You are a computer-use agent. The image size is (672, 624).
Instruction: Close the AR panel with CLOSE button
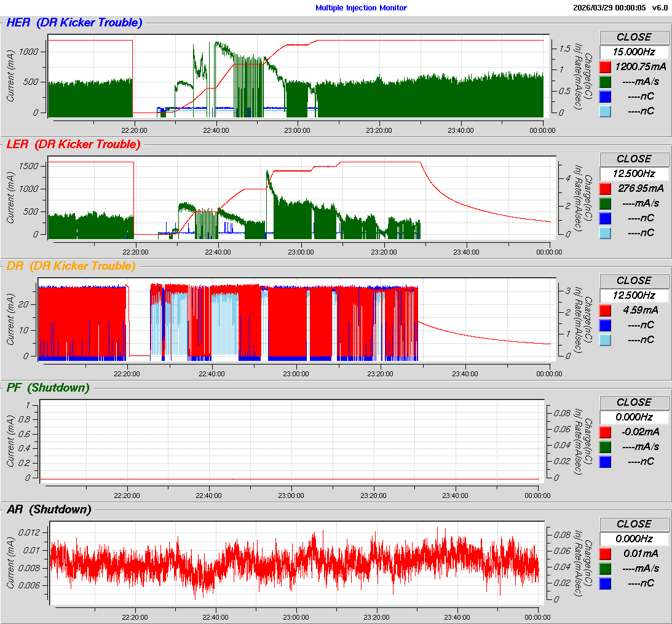(x=634, y=524)
